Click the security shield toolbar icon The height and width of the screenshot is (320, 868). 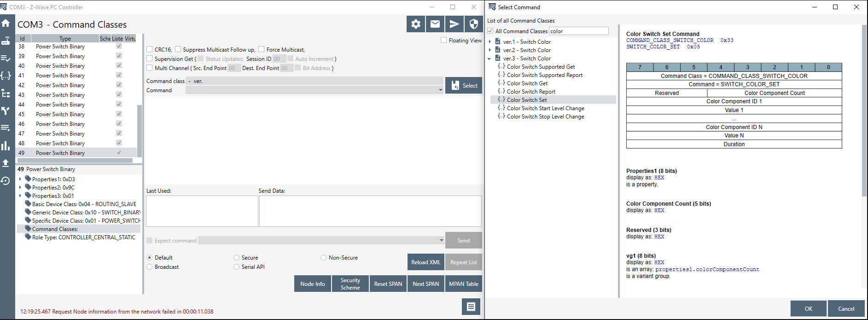coord(473,24)
